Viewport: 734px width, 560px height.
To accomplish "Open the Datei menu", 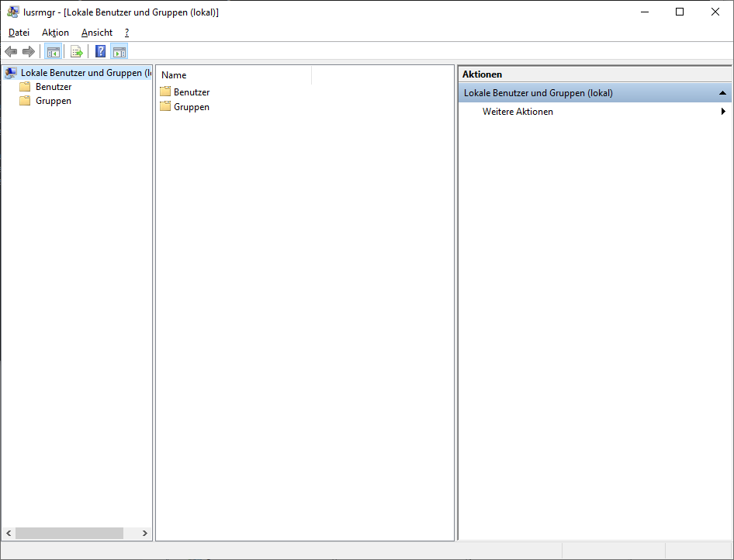I will click(19, 33).
